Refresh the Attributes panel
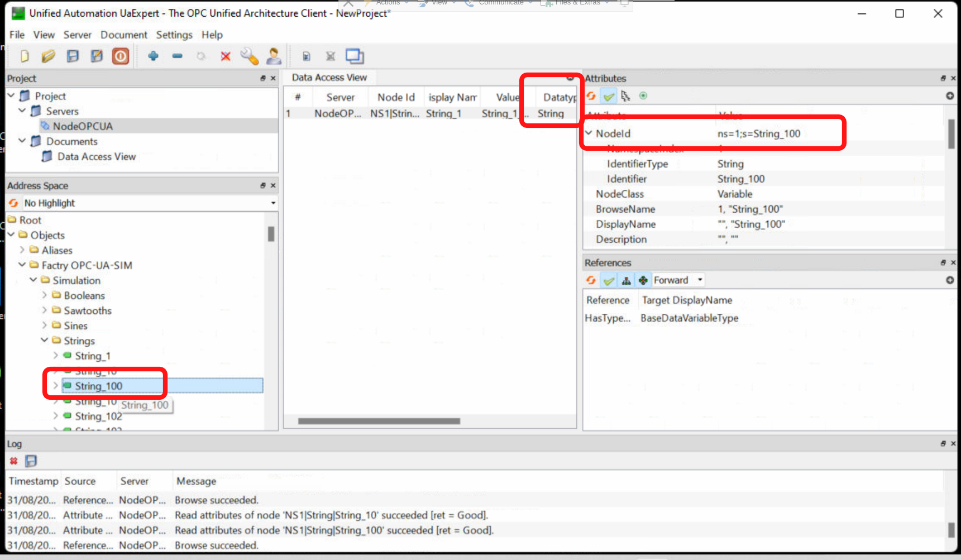 pos(591,96)
